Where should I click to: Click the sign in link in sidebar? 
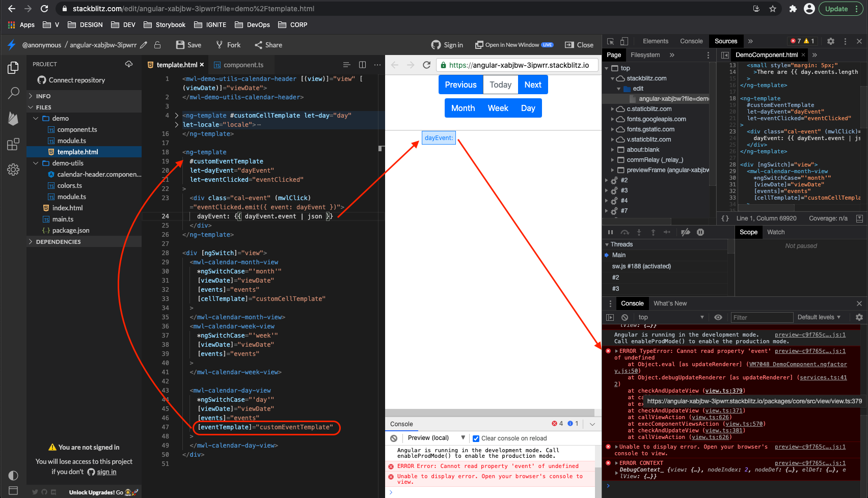106,472
